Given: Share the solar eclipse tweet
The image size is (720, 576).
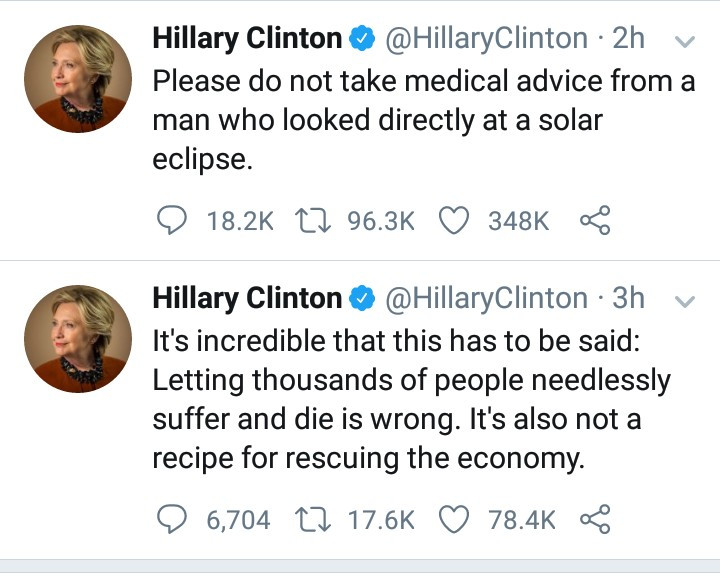Looking at the screenshot, I should [x=595, y=220].
